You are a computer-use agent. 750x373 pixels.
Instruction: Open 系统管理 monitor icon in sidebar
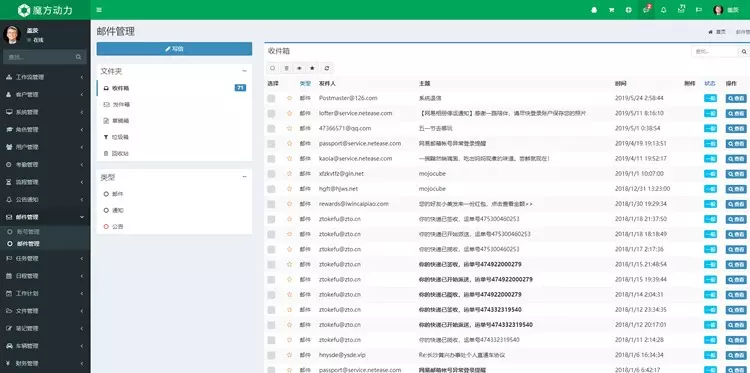[9, 112]
